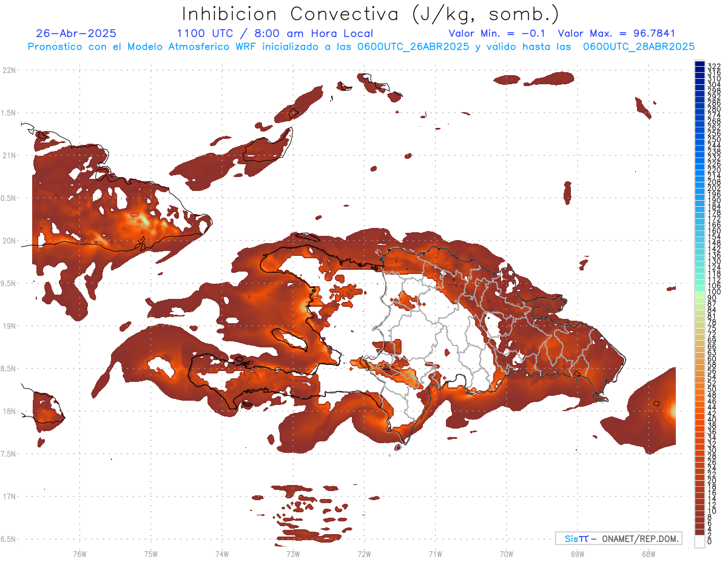This screenshot has width=728, height=562.
Task: Click the '18N' latitude label
Action: 9,411
